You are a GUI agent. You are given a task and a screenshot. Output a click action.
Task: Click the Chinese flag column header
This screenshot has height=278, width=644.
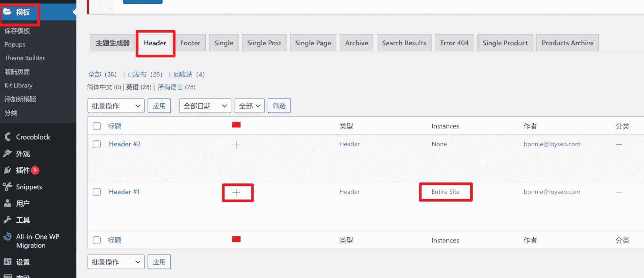click(236, 125)
